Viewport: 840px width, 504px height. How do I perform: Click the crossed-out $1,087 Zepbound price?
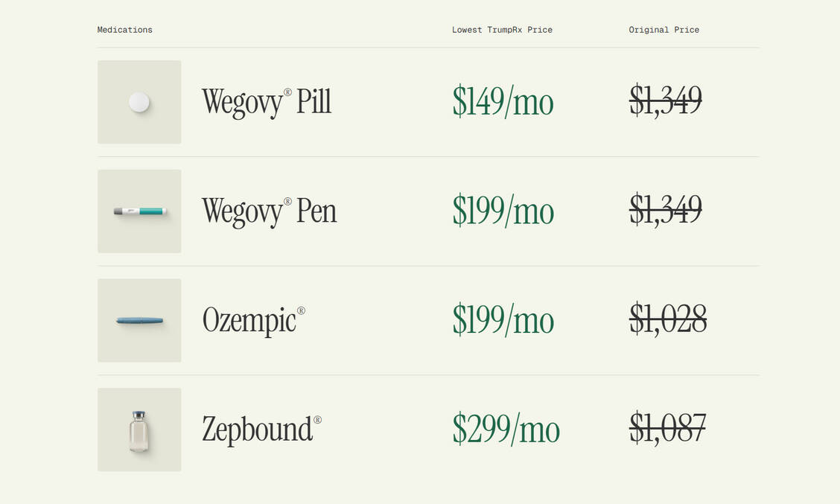click(667, 429)
